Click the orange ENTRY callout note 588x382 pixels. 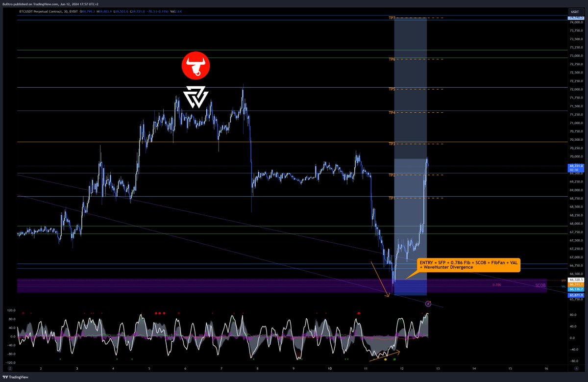pyautogui.click(x=468, y=265)
